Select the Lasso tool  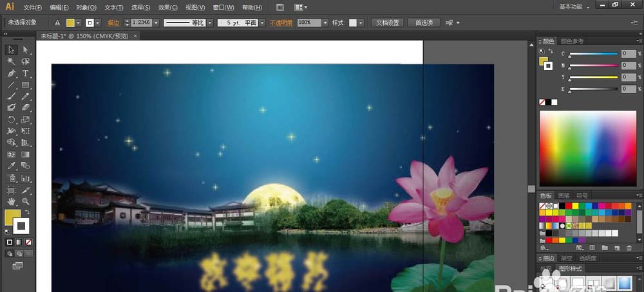(26, 62)
